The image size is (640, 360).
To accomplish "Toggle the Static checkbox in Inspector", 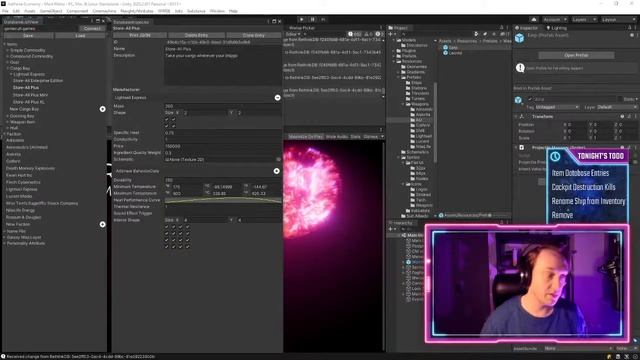I will pos(619,99).
